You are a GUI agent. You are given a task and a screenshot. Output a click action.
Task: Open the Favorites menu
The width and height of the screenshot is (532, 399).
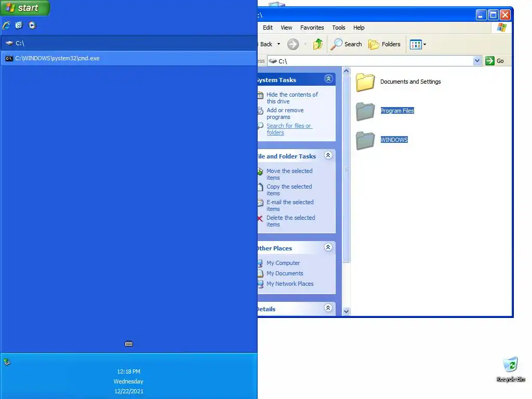pyautogui.click(x=312, y=28)
